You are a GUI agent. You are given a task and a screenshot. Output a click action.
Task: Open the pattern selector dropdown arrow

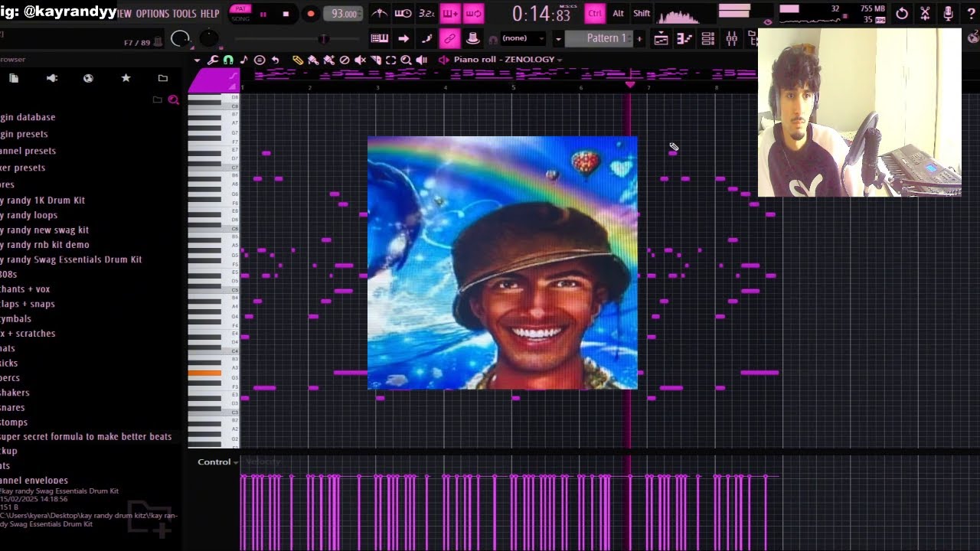point(558,38)
